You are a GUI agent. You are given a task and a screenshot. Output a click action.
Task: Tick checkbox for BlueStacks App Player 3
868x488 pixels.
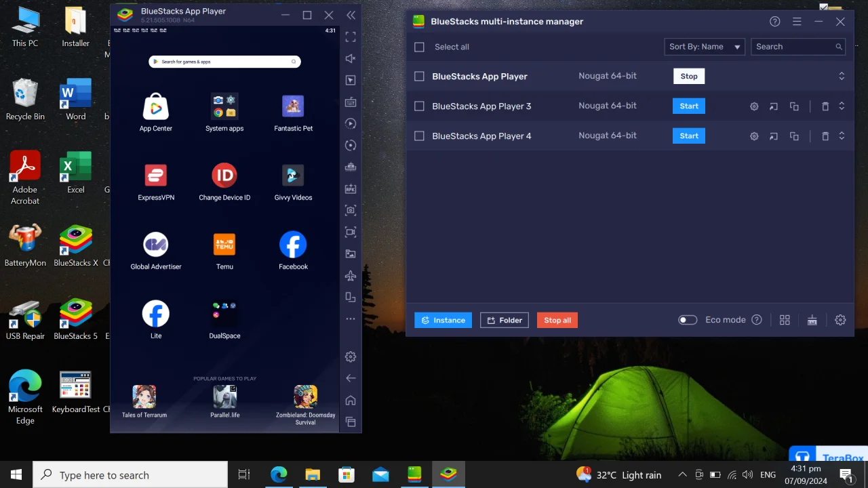(x=419, y=106)
